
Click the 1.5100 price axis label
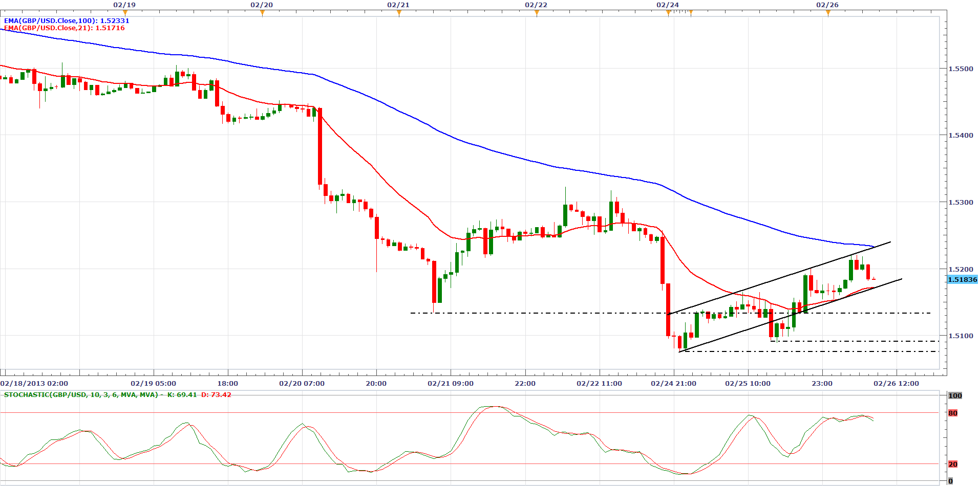pyautogui.click(x=961, y=336)
